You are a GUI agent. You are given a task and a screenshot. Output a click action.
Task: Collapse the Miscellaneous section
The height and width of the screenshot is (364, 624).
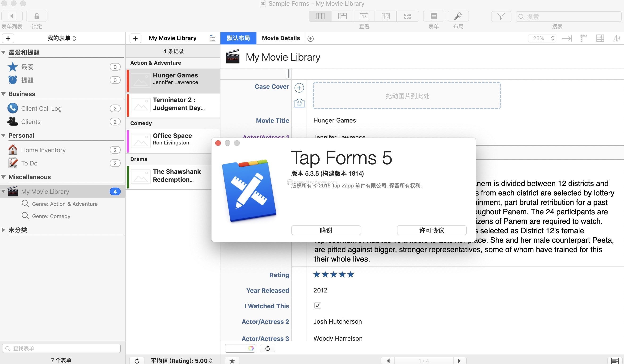[x=4, y=177]
